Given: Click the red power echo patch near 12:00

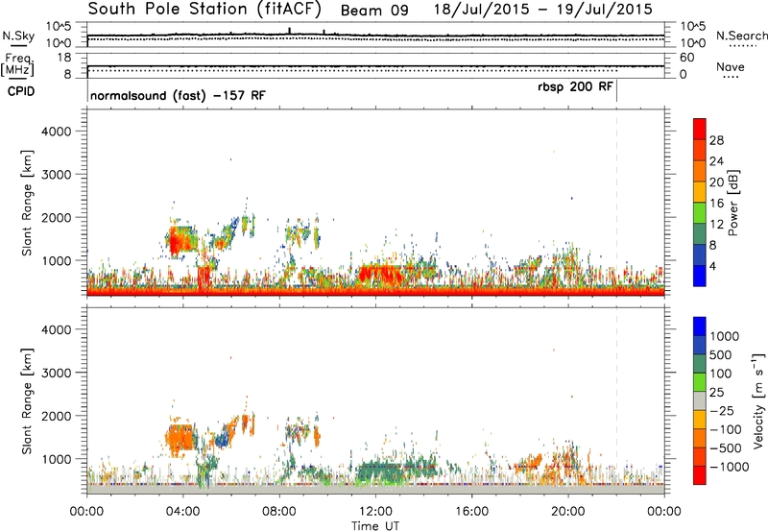Looking at the screenshot, I should click(x=380, y=275).
